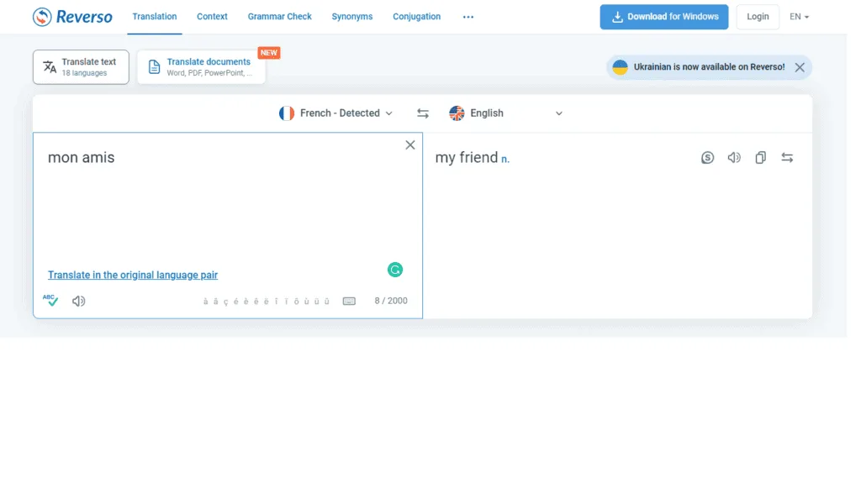Image resolution: width=861 pixels, height=504 pixels.
Task: Insert the ç character
Action: [225, 301]
